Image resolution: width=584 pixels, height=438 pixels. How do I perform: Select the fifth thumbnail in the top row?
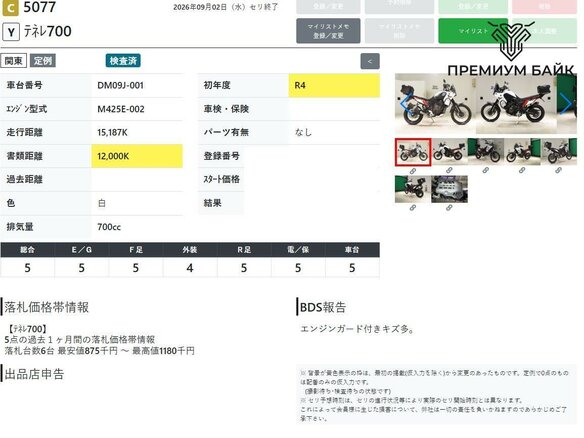[x=558, y=151]
